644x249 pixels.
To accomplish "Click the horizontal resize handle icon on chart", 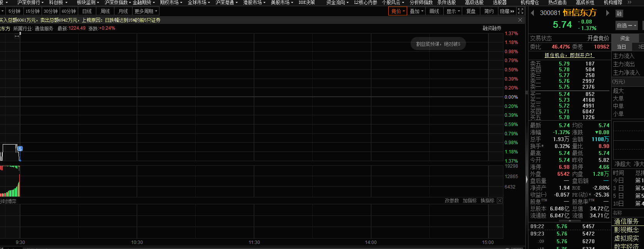I will [17, 36].
